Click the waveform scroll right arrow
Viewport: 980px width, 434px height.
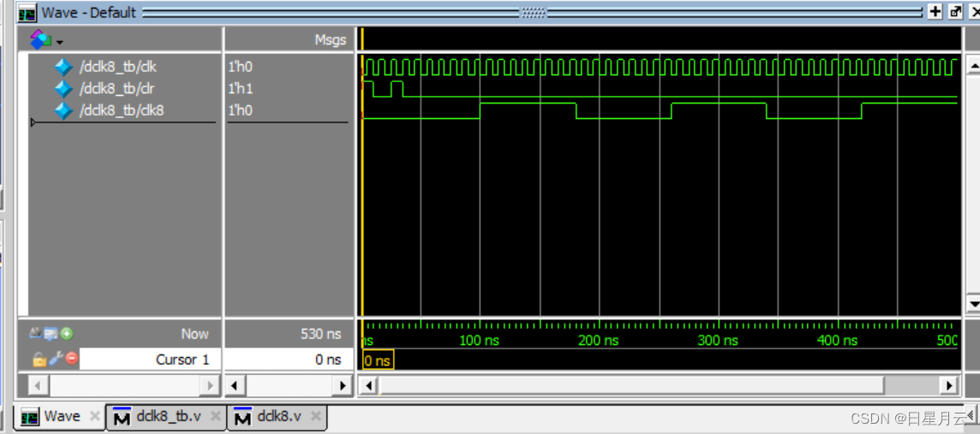950,386
